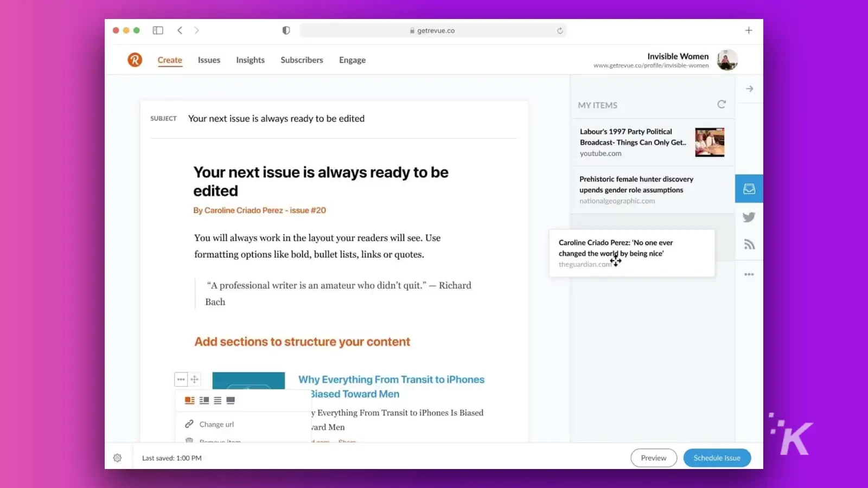Select Change url from the item menu
The width and height of the screenshot is (868, 488).
(216, 425)
